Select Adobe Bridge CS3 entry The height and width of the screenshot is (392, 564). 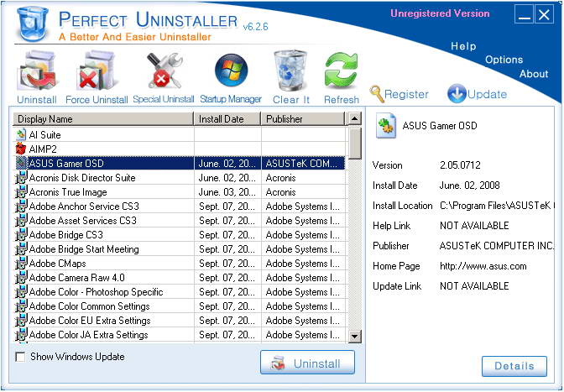click(x=180, y=235)
